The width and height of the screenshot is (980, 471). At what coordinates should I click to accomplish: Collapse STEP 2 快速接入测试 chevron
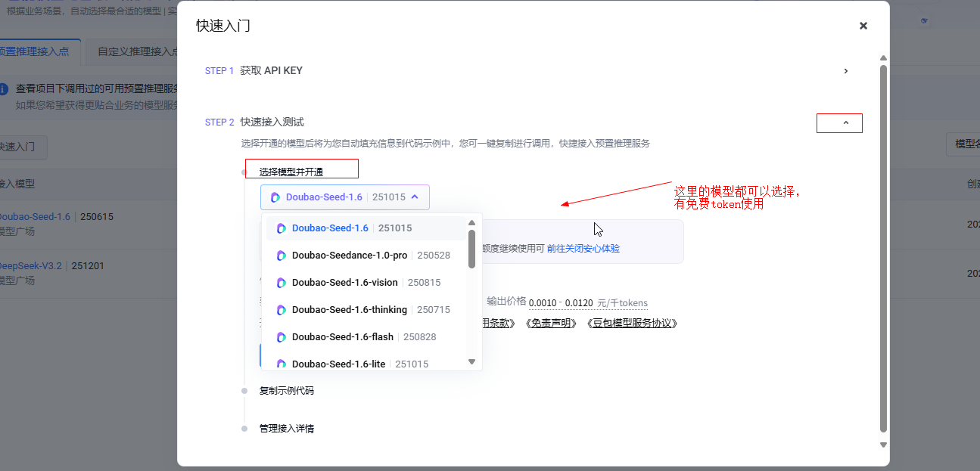846,122
